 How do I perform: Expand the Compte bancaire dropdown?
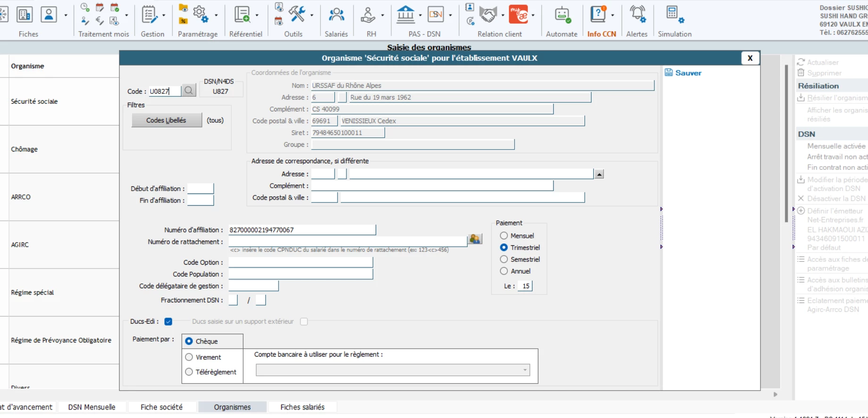pyautogui.click(x=524, y=370)
